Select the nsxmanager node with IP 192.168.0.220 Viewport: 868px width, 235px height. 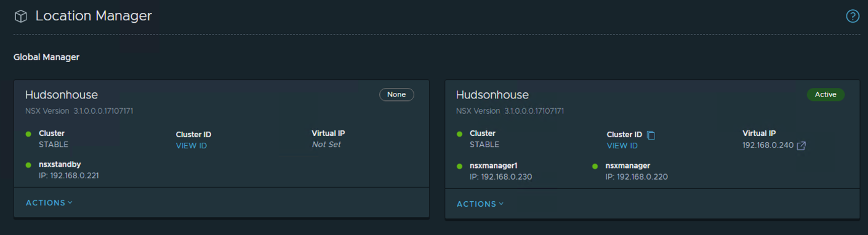tap(637, 171)
